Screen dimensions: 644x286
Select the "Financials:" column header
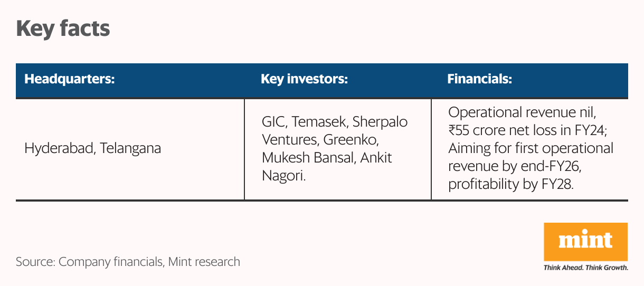479,80
